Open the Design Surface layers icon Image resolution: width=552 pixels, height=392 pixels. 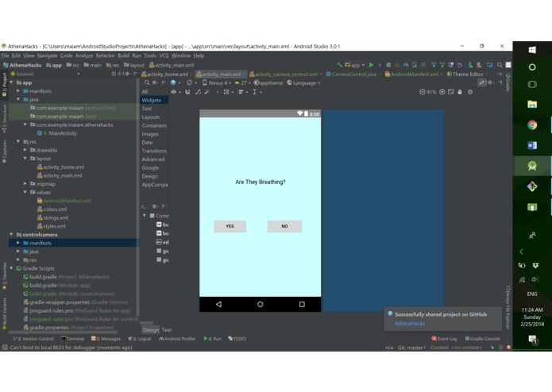click(173, 83)
